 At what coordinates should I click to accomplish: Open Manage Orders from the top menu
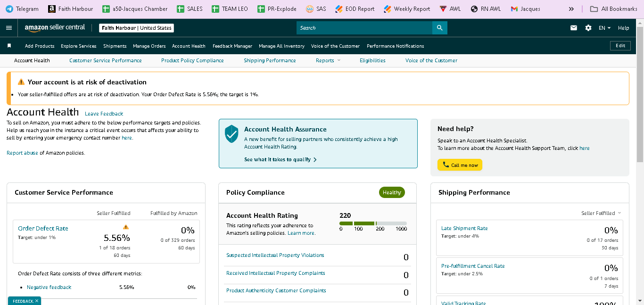point(149,46)
